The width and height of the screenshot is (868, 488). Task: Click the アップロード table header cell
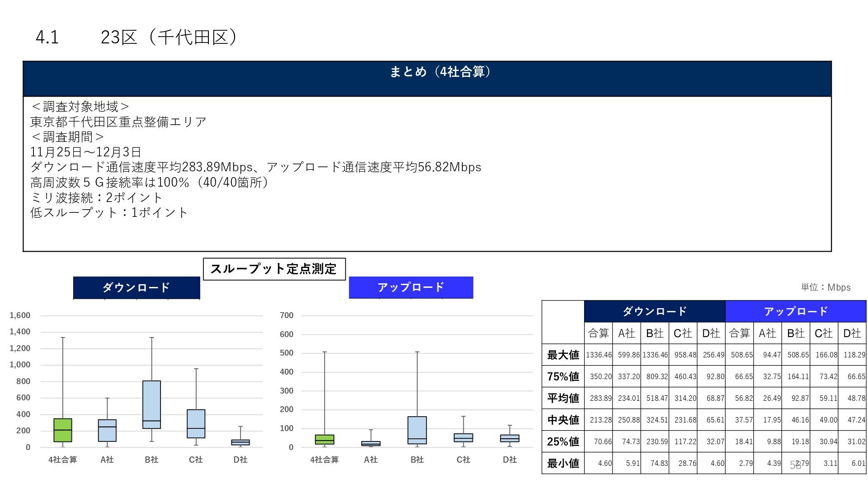click(x=795, y=311)
